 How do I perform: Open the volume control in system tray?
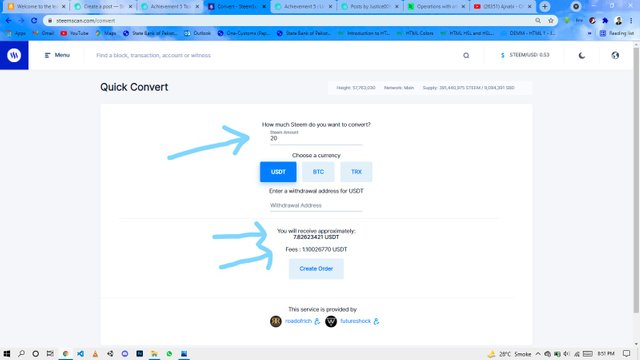(x=566, y=354)
